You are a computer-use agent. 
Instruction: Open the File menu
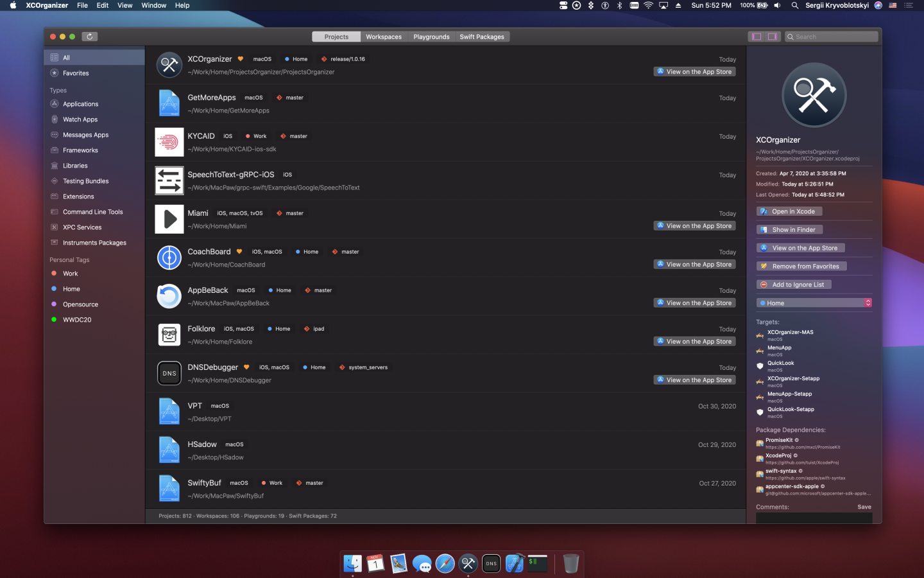tap(82, 5)
